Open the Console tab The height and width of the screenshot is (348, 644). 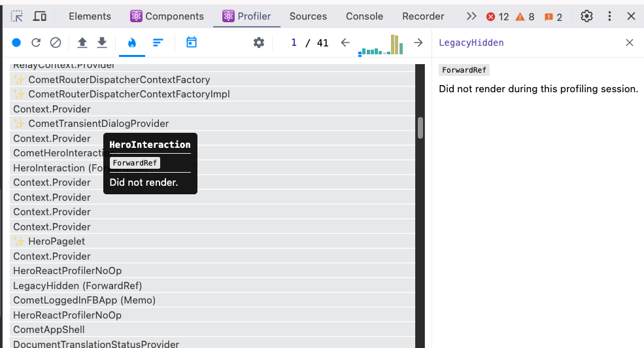364,16
